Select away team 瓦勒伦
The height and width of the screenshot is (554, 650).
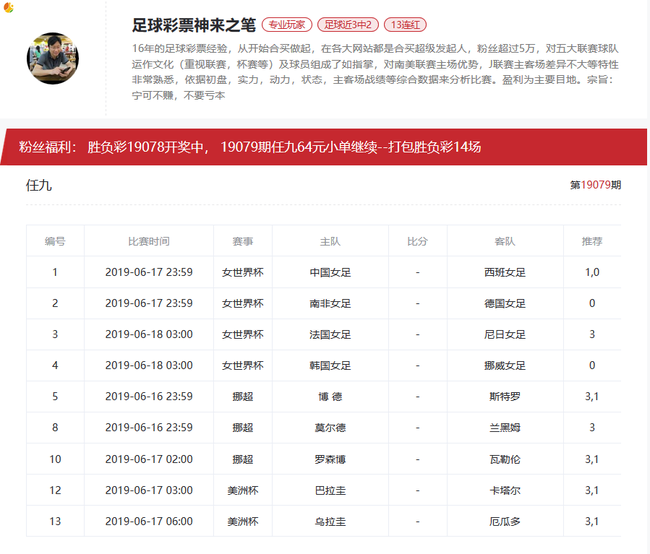click(x=505, y=459)
